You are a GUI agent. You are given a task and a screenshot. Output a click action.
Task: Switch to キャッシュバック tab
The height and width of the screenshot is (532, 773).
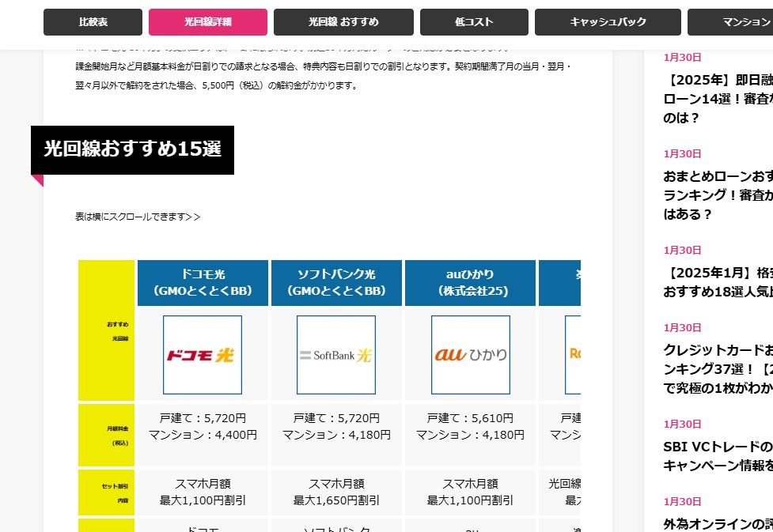coord(608,22)
